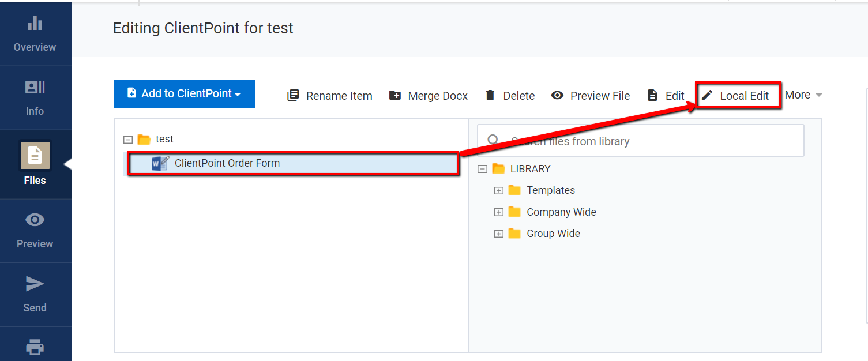The width and height of the screenshot is (868, 361).
Task: Click the Edit document icon
Action: pyautogui.click(x=652, y=95)
